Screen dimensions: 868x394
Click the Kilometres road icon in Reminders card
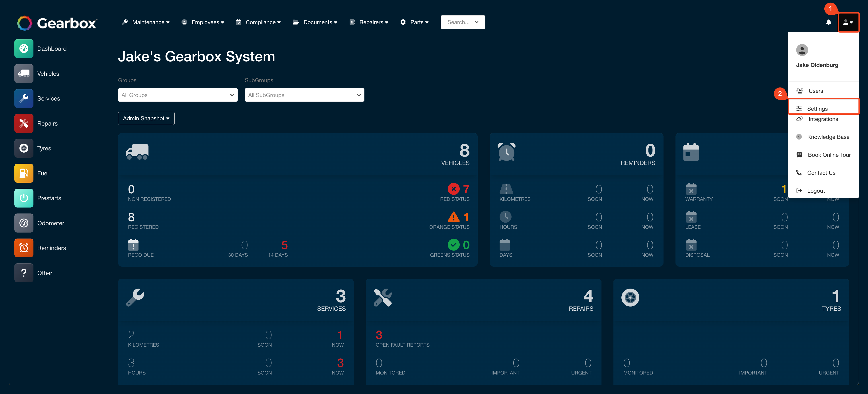(x=506, y=189)
